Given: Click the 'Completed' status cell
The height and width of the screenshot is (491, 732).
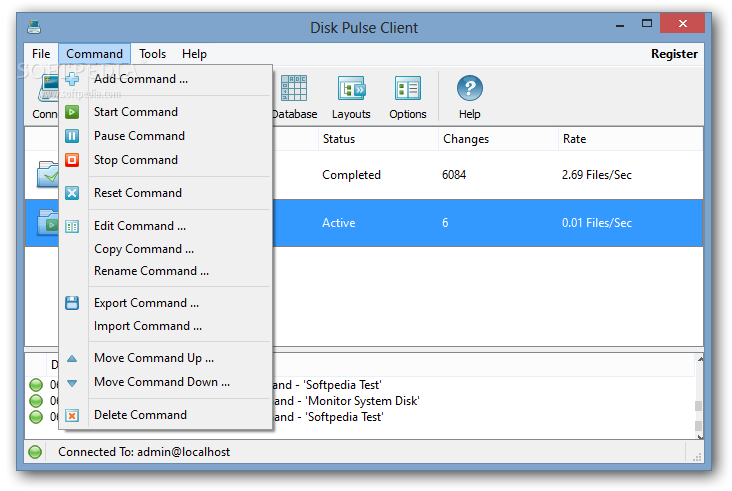Looking at the screenshot, I should pos(352,175).
